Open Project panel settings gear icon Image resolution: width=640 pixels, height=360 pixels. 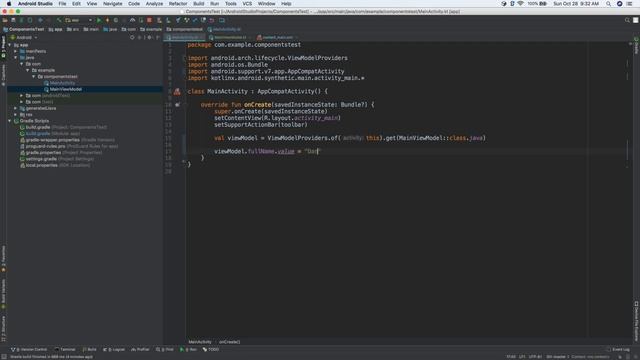[x=149, y=38]
